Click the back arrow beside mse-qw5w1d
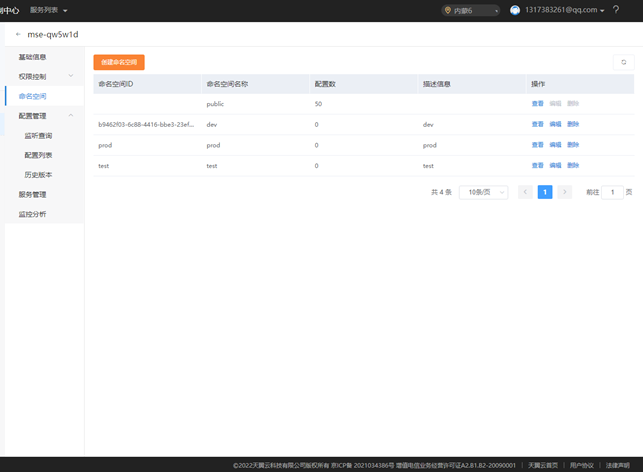Screen dimensions: 643x472 pos(18,34)
